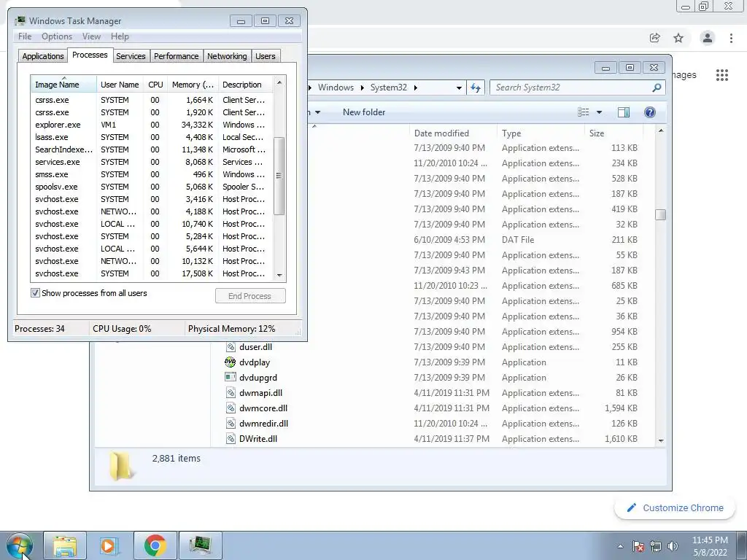This screenshot has width=747, height=560.
Task: Select the explorer.exe process row
Action: (152, 125)
